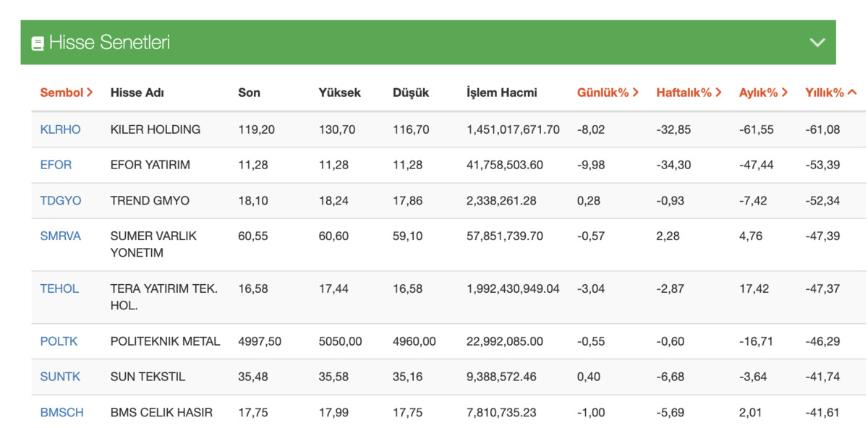Select the SUN TEKSTIL name cell
The image size is (868, 428).
[x=148, y=377]
